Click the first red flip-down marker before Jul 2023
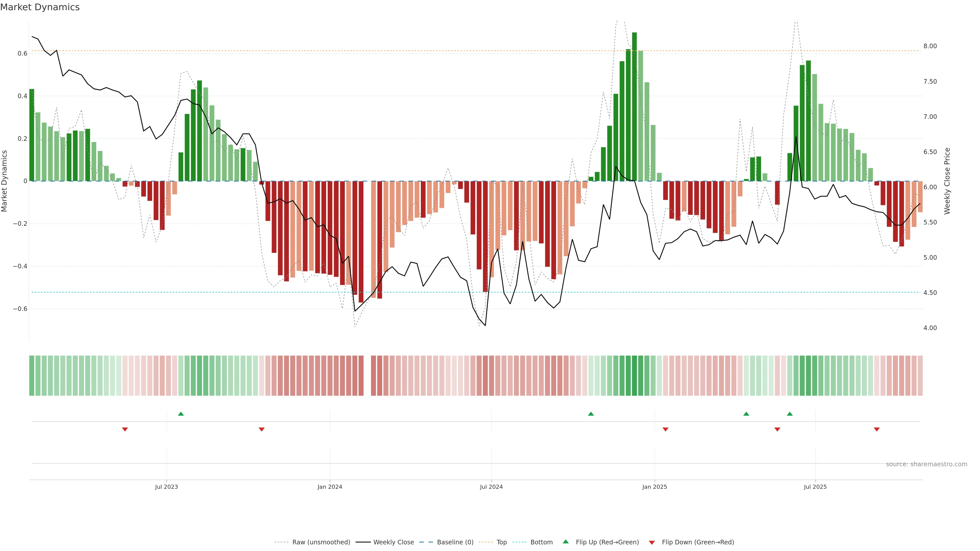Screen dimensions: 980x551 tap(125, 429)
